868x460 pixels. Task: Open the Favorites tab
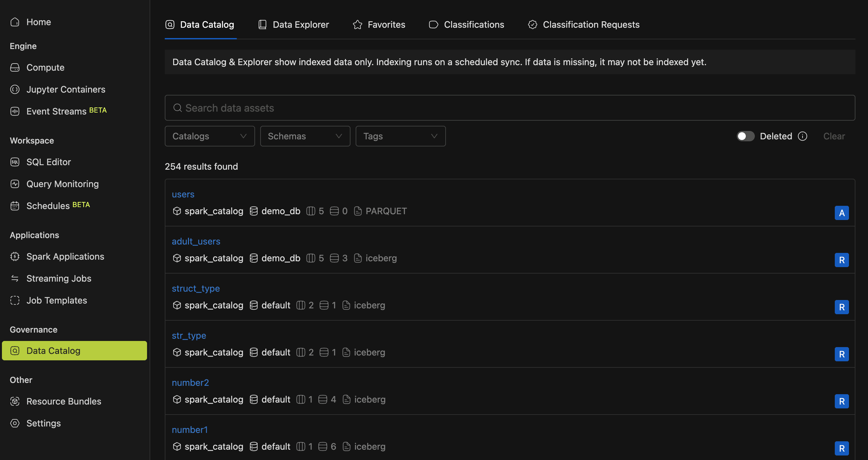pyautogui.click(x=379, y=25)
